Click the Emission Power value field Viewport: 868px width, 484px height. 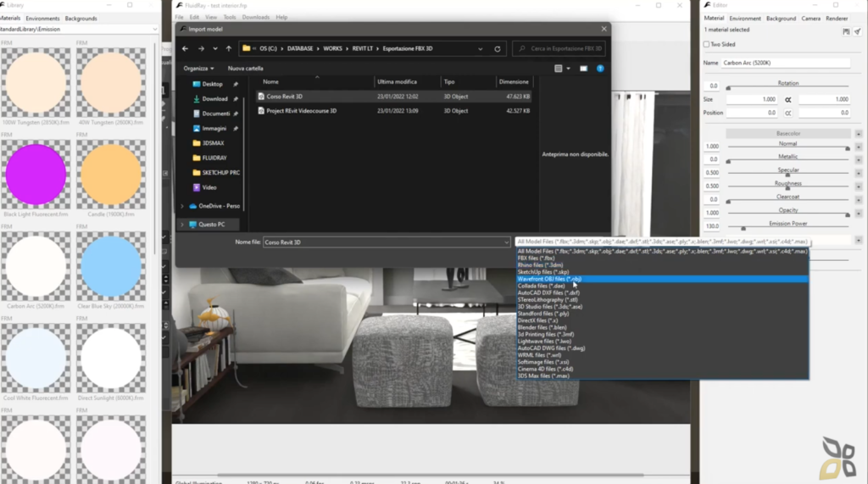[712, 226]
